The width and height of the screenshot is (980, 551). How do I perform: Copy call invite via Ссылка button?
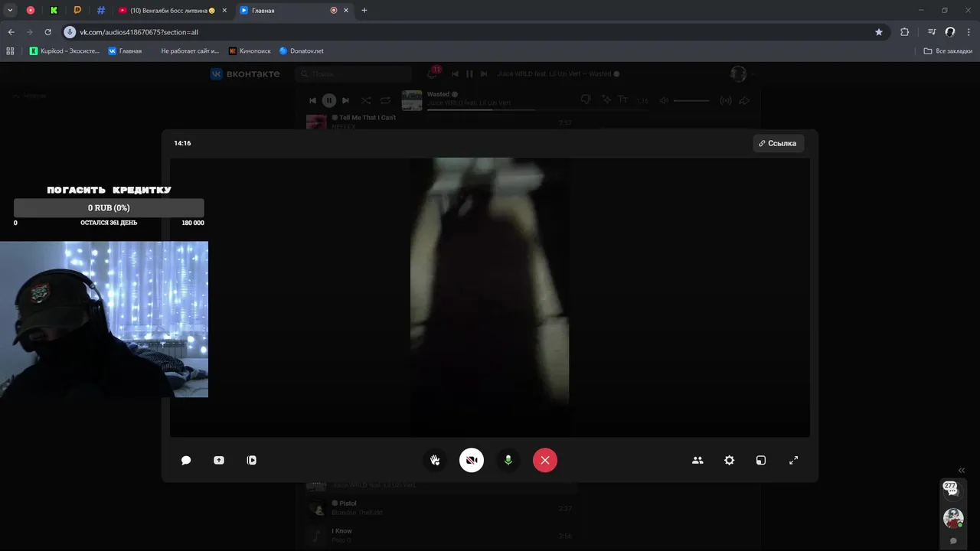click(778, 143)
